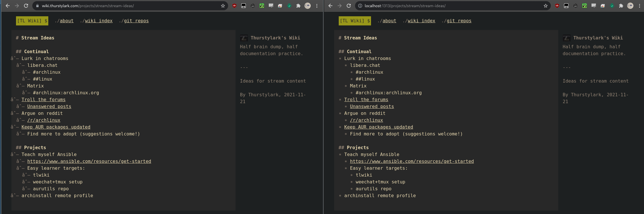The height and width of the screenshot is (214, 644).
Task: Select ./wiki_index nav item on the wiki.thurstylark.com page
Action: (98, 21)
